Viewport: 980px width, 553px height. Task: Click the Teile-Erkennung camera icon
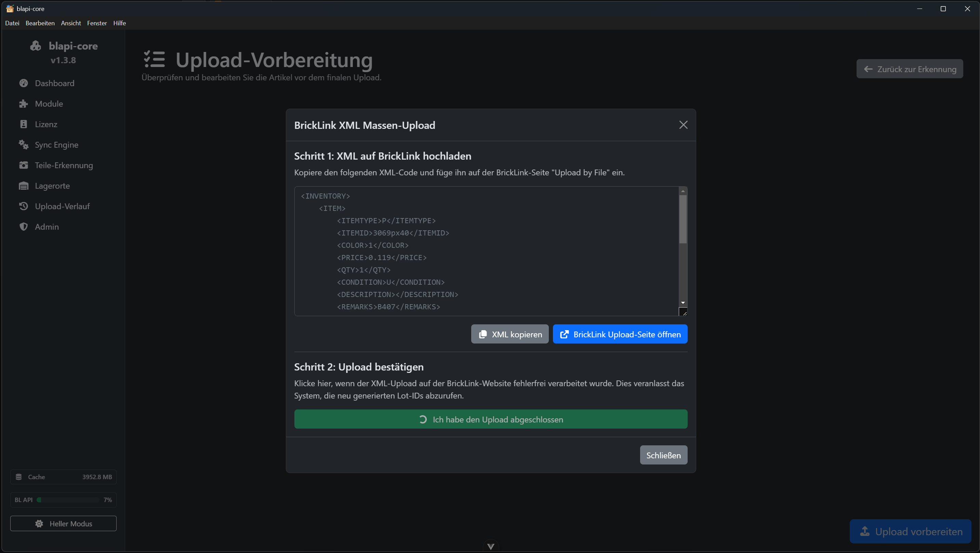(x=24, y=165)
